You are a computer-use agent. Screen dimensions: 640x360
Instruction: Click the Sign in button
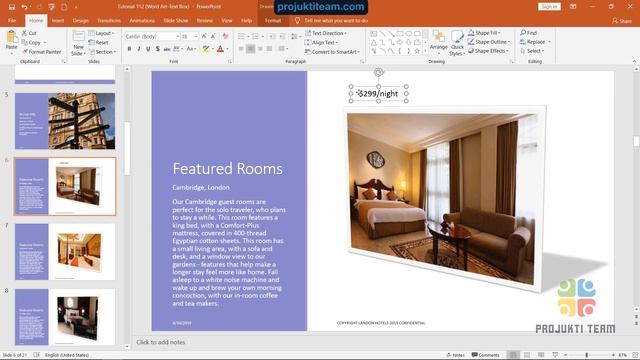(549, 7)
